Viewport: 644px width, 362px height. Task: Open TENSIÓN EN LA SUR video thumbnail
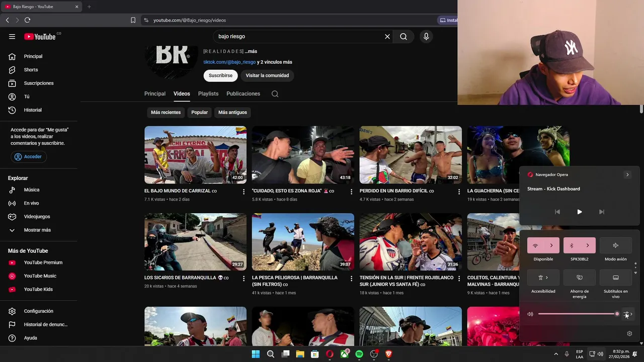[411, 242]
